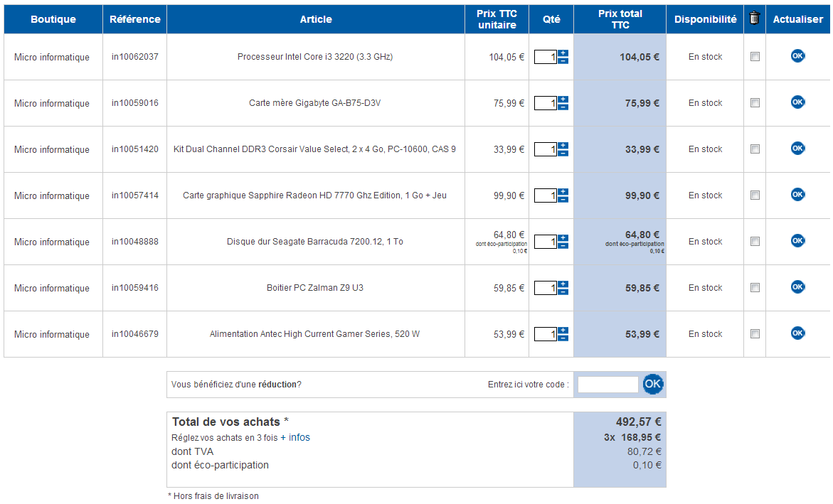
Task: Click the OK update icon for Zalman Z9 U3
Action: [797, 286]
